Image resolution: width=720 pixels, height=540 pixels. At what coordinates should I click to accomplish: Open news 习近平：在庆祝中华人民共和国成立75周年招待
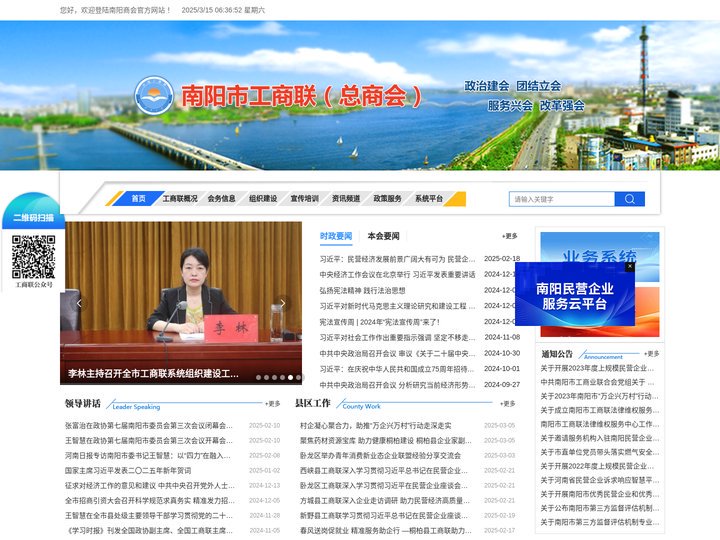397,369
